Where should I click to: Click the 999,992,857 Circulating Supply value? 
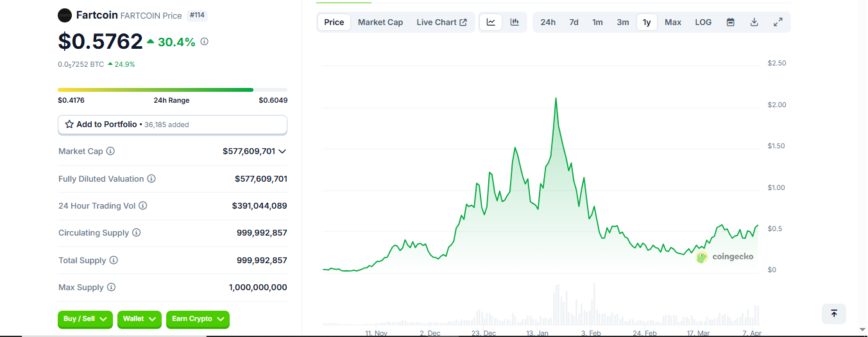(x=262, y=233)
